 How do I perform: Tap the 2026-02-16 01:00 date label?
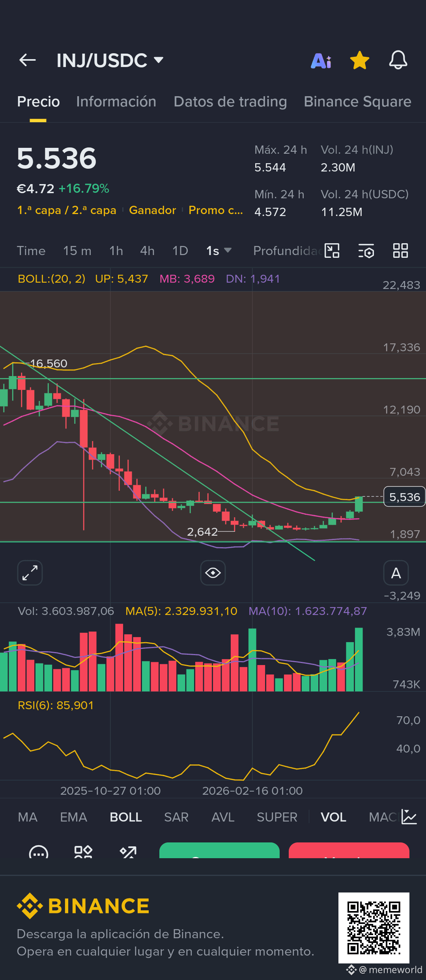click(x=252, y=791)
